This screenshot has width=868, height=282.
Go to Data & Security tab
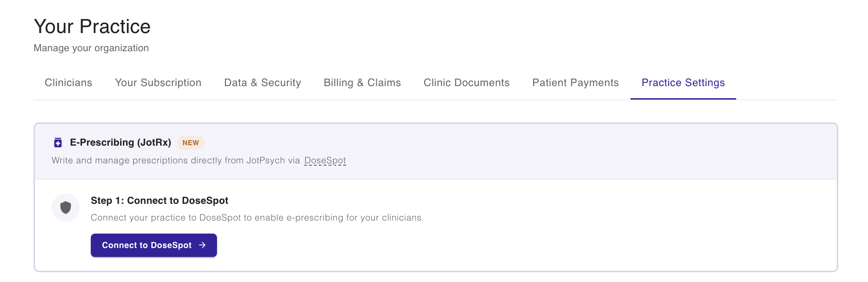click(x=262, y=83)
